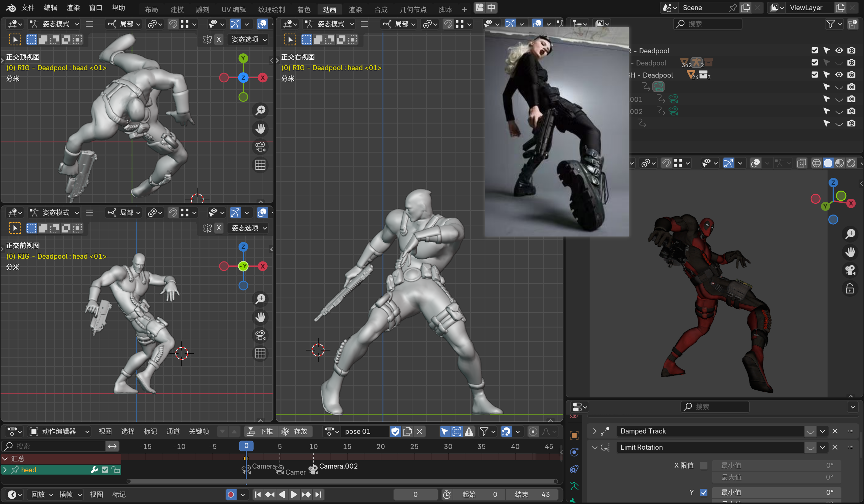864x504 pixels.
Task: Toggle auto keying record button
Action: [x=231, y=495]
